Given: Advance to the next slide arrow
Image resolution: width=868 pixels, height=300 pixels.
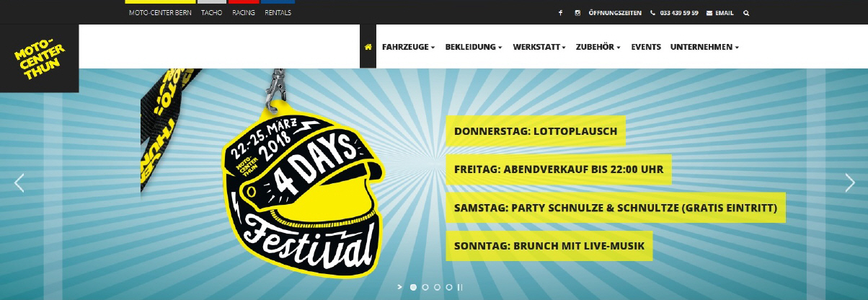Looking at the screenshot, I should click(849, 183).
